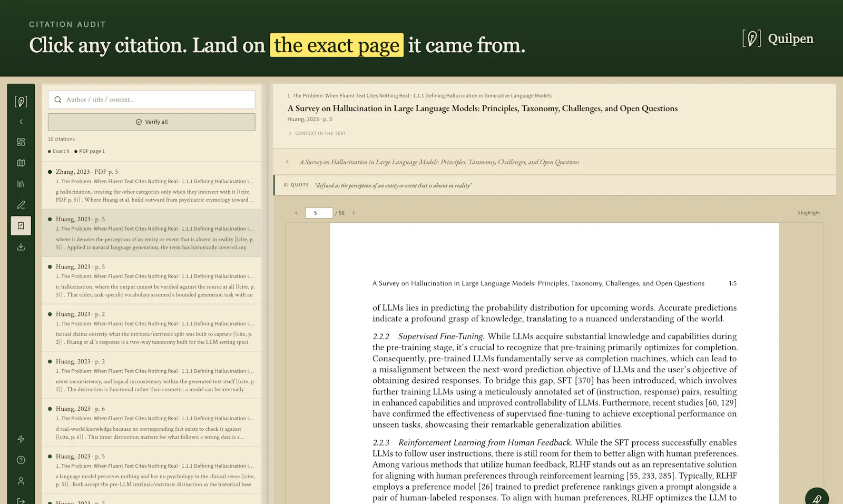Open the map/reader icon in sidebar
The height and width of the screenshot is (504, 843).
click(21, 163)
